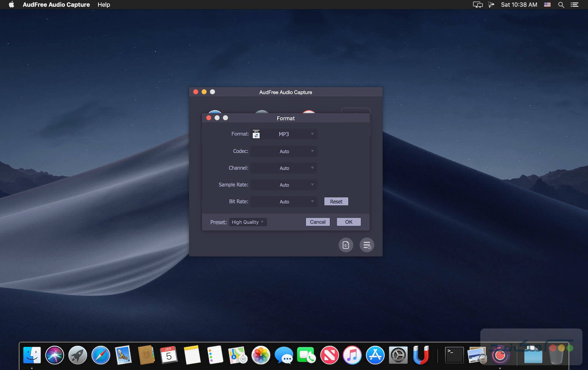Launch Safari from the Dock

pos(100,355)
